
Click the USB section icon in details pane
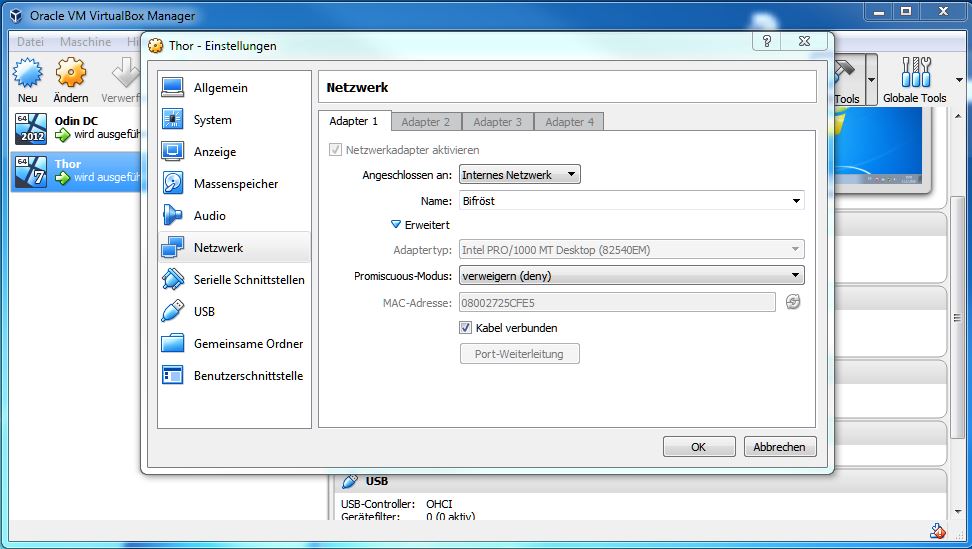[x=350, y=481]
